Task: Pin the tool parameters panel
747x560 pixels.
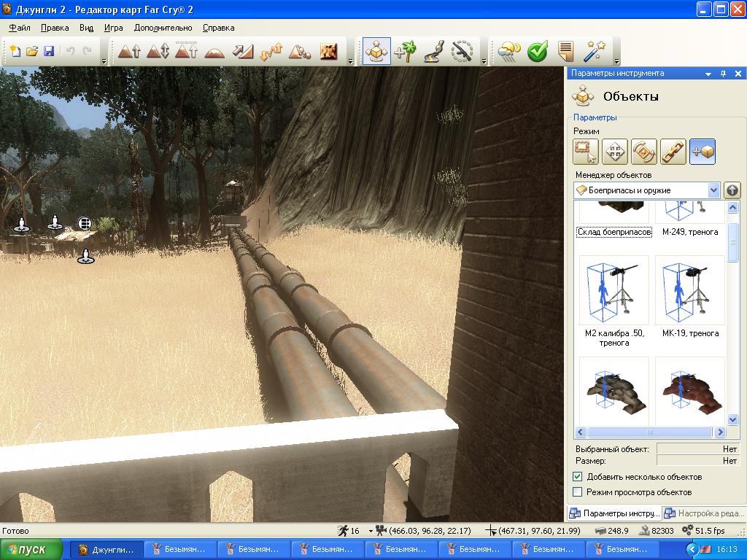Action: pyautogui.click(x=723, y=74)
